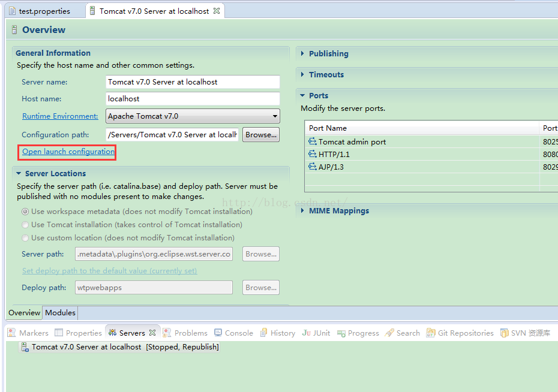558x392 pixels.
Task: Click Browse next to Configuration path
Action: [261, 135]
